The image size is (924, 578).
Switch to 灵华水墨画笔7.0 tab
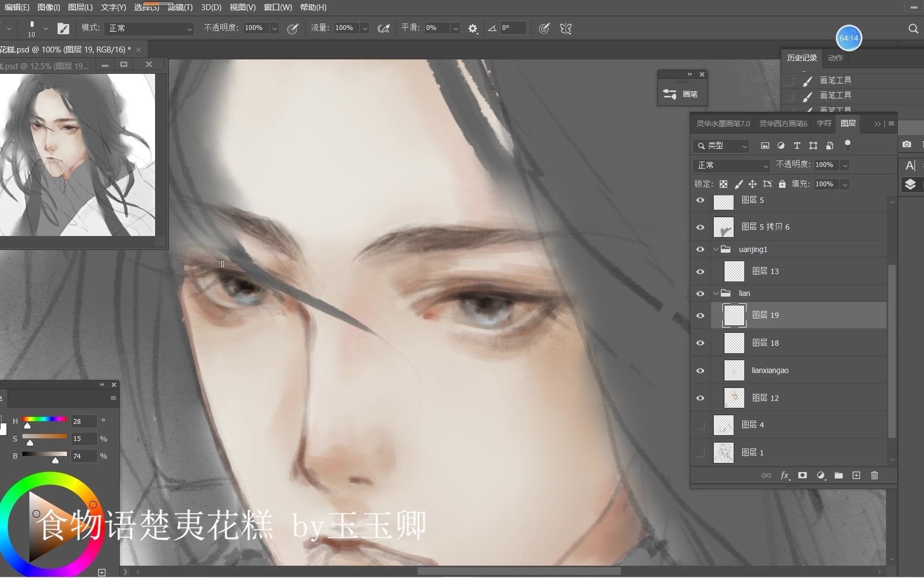coord(723,123)
